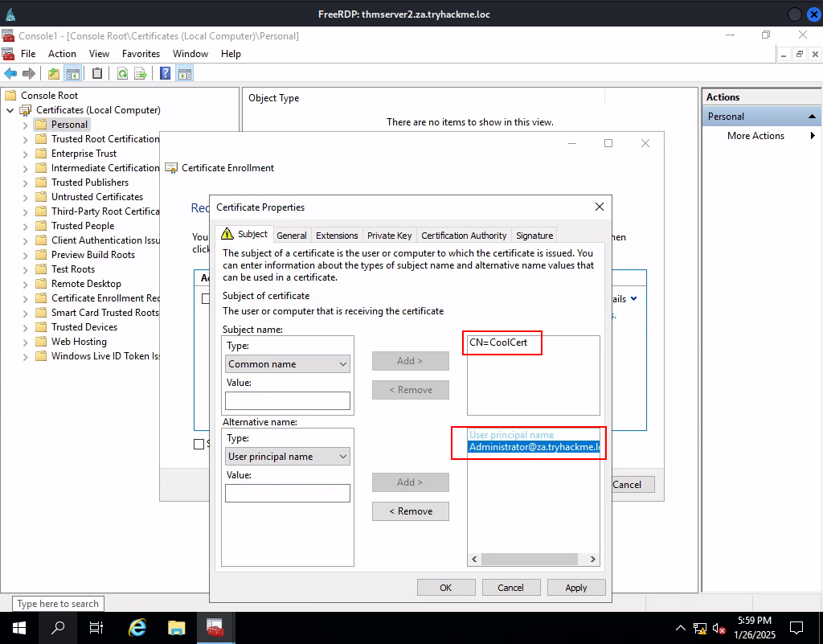Image resolution: width=823 pixels, height=644 pixels.
Task: Toggle Show/Hide Console Tree toolbar icon
Action: (72, 73)
